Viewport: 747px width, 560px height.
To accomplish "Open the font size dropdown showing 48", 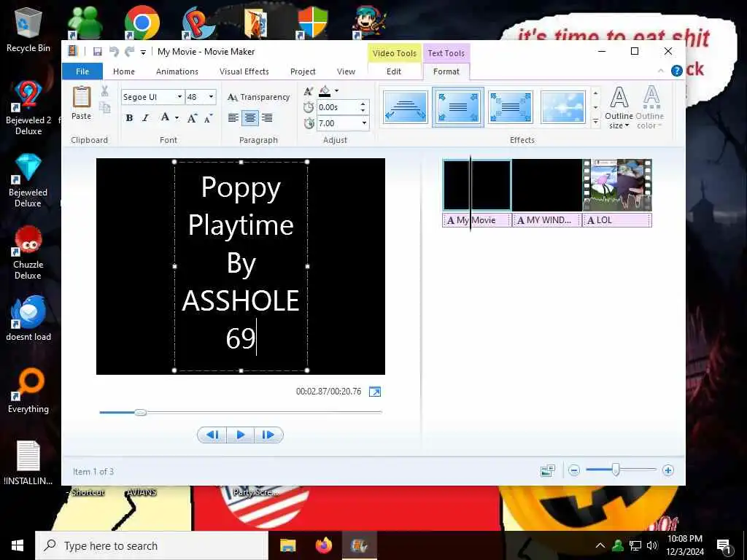I will (211, 97).
